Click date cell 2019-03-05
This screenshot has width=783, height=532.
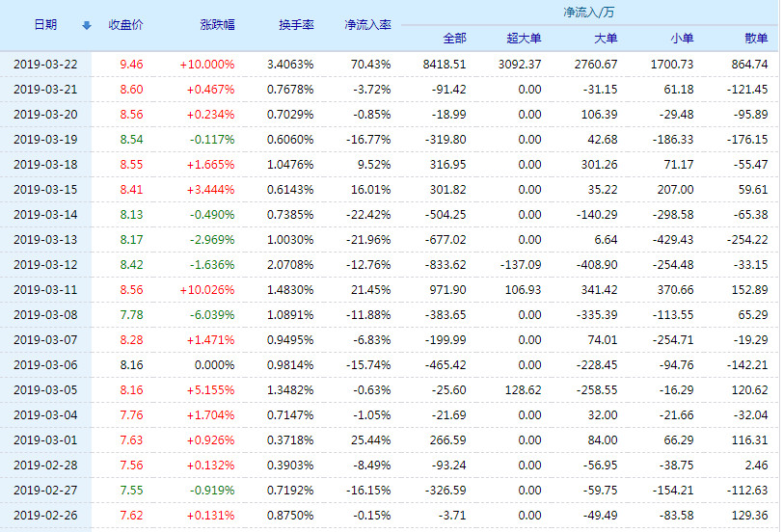[45, 389]
